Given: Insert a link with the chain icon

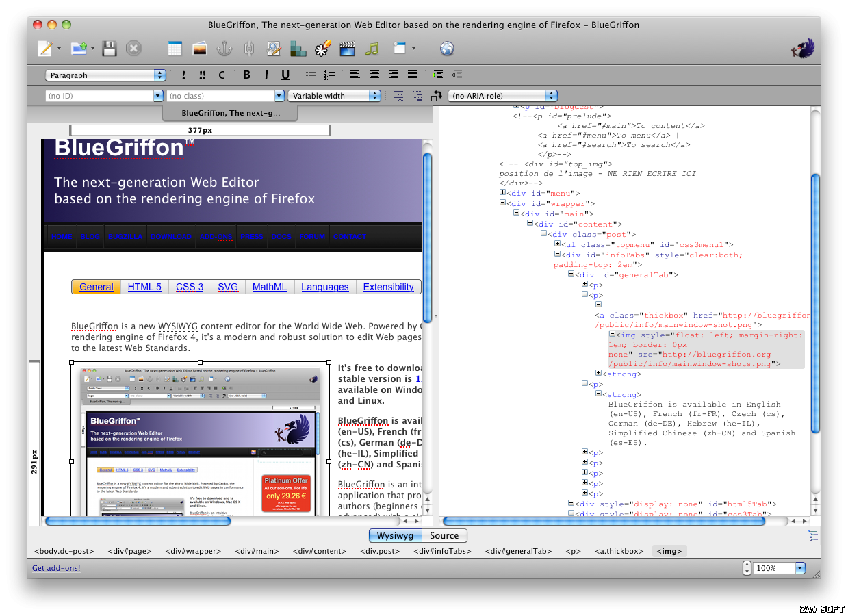Looking at the screenshot, I should coord(249,49).
